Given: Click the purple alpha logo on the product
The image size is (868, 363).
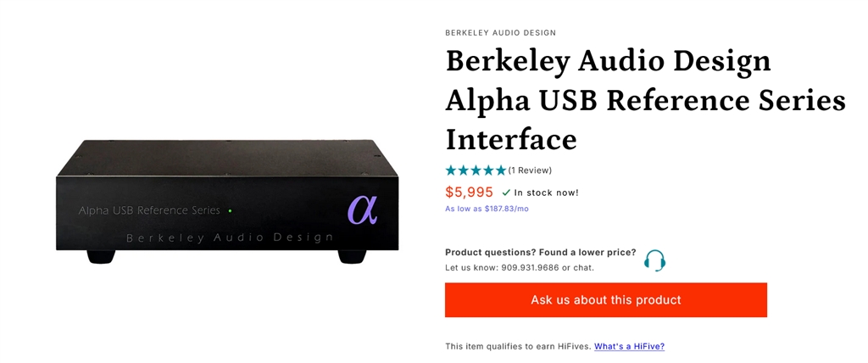Looking at the screenshot, I should pos(362,209).
